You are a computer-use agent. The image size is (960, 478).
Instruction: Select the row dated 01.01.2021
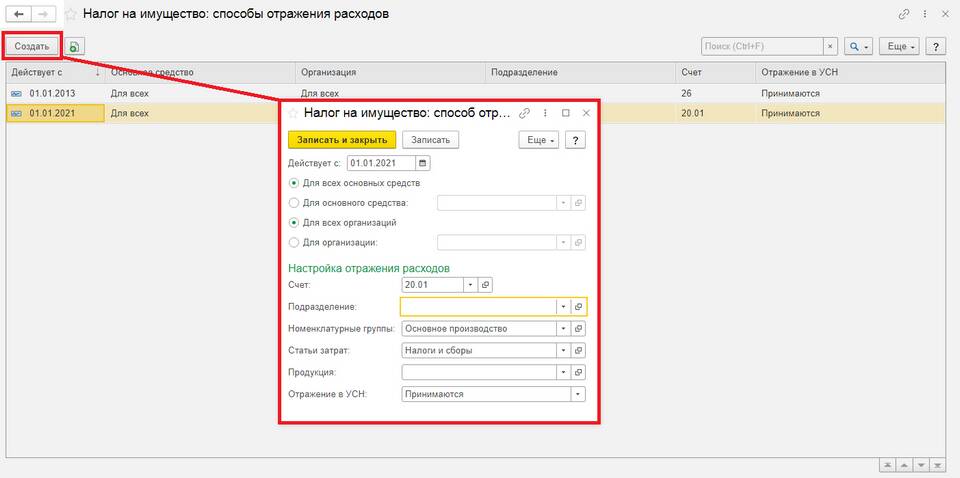click(476, 113)
